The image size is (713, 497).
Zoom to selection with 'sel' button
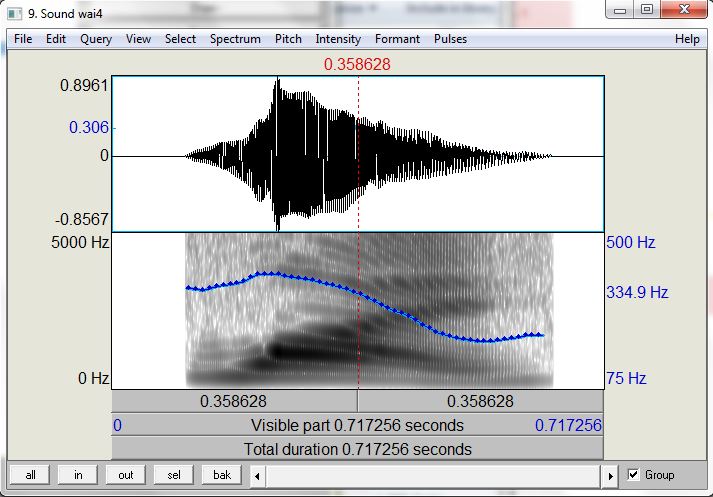174,475
